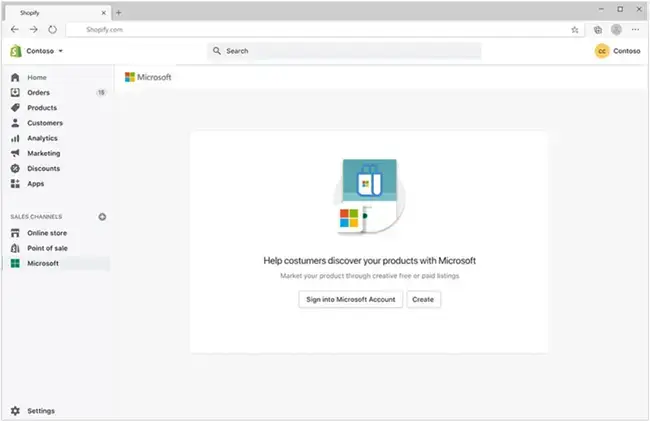Open Point of sale channel
The width and height of the screenshot is (650, 421).
click(47, 248)
